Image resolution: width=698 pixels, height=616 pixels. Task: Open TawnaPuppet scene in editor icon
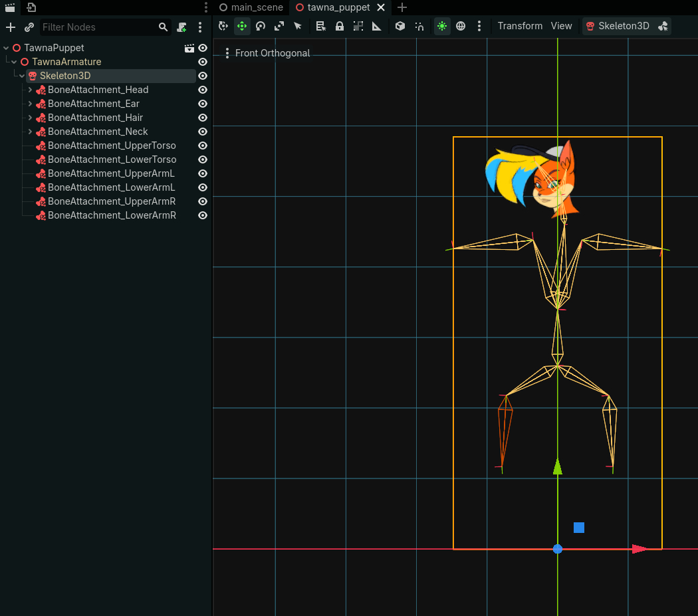point(189,48)
